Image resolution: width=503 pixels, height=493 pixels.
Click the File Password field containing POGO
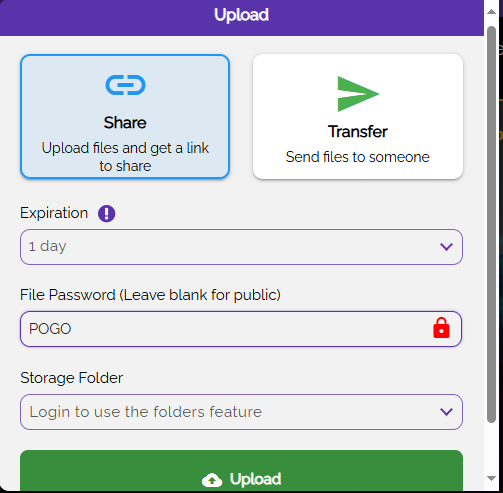click(241, 329)
